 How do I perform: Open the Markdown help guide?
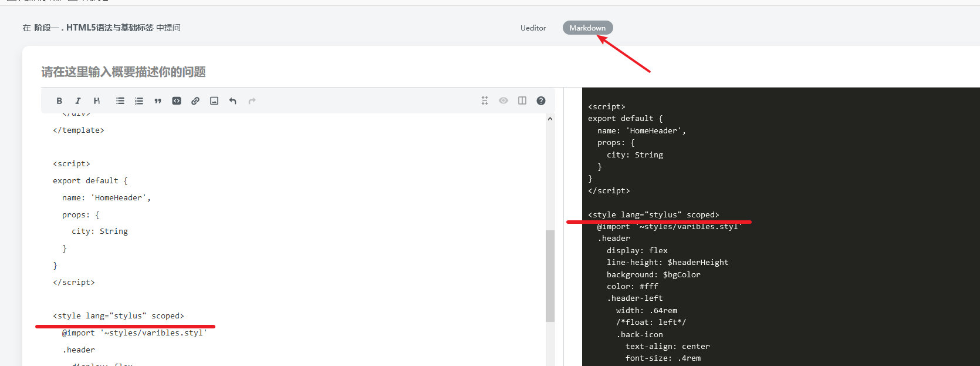tap(541, 101)
